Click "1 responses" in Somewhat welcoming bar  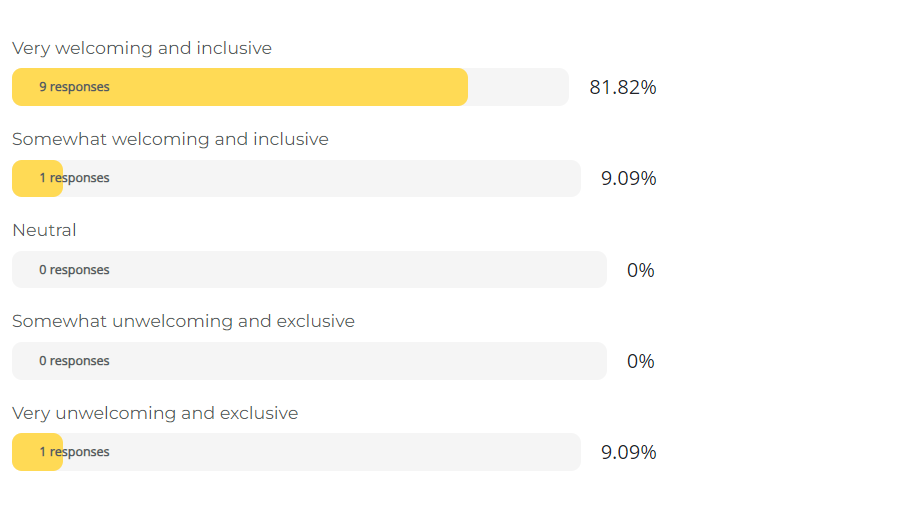pos(74,178)
